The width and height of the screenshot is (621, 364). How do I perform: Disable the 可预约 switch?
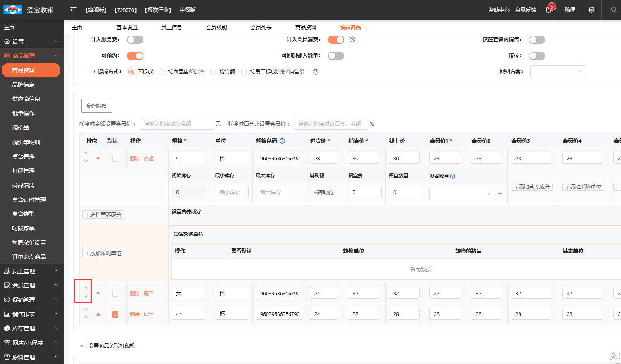coord(135,56)
